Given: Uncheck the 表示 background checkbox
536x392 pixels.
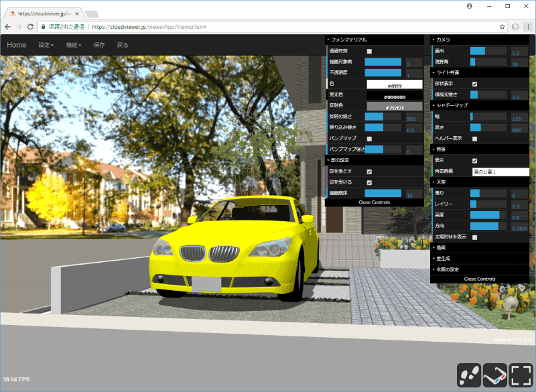Looking at the screenshot, I should (474, 161).
